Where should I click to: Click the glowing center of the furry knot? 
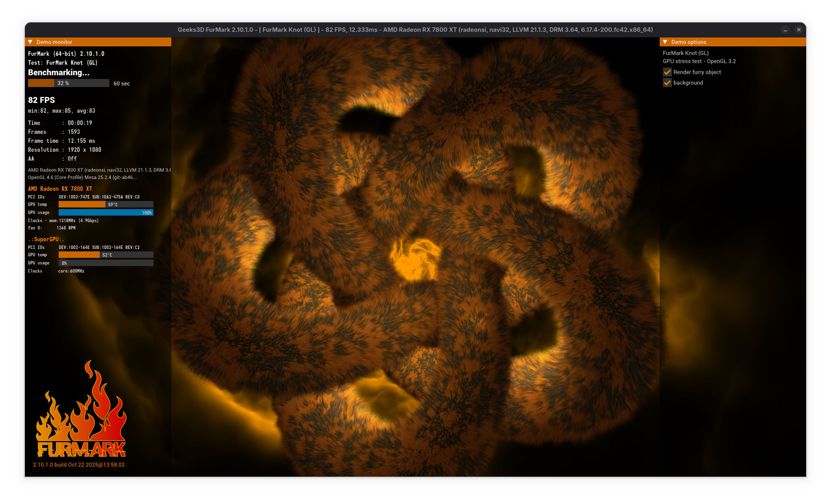pos(415,259)
